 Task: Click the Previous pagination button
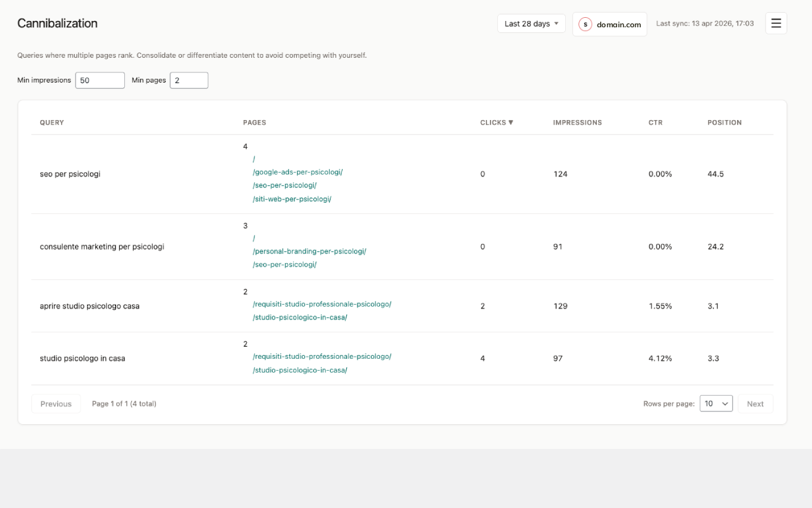[x=56, y=403]
